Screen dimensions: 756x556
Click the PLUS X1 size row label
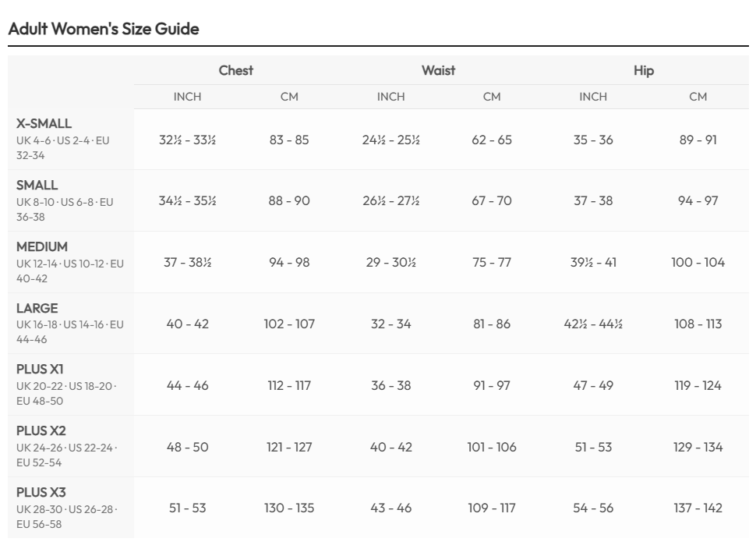click(40, 369)
